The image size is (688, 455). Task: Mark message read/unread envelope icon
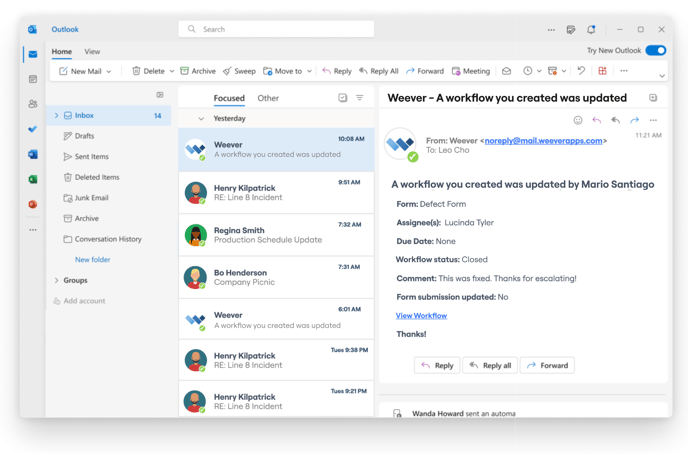point(506,71)
